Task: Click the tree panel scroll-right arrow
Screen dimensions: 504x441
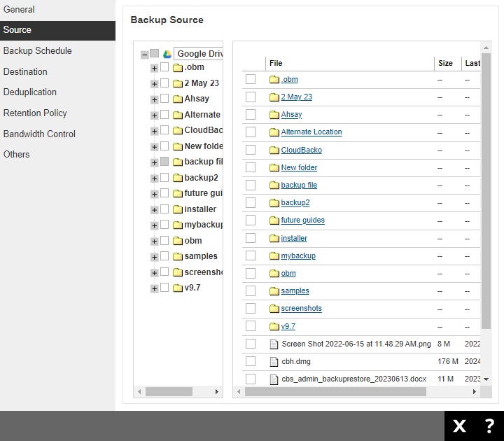Action: (x=216, y=392)
